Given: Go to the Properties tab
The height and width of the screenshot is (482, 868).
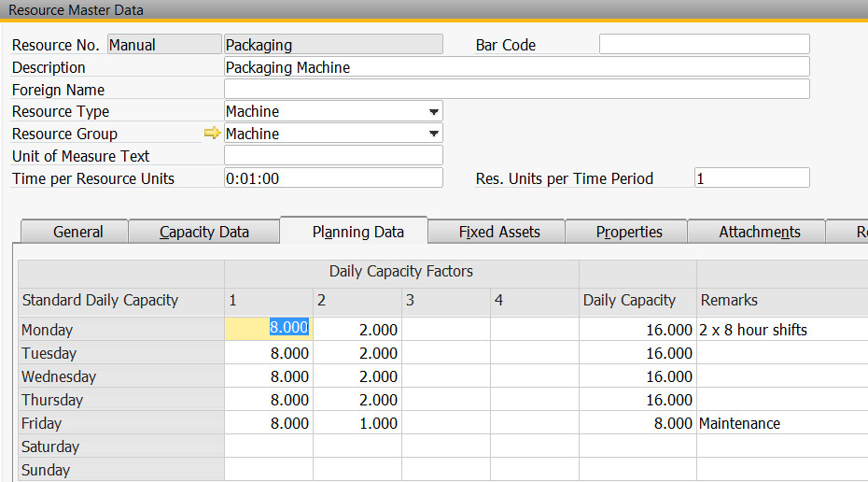Looking at the screenshot, I should click(628, 232).
